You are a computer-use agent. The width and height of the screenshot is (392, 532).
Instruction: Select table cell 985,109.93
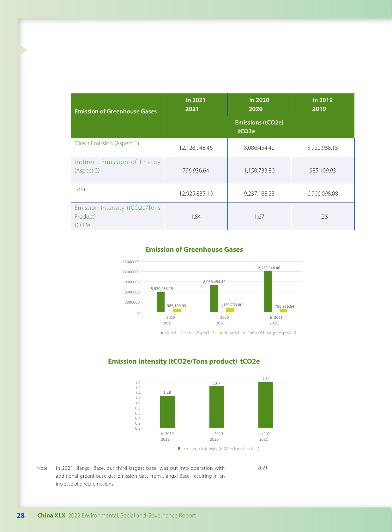pyautogui.click(x=323, y=171)
